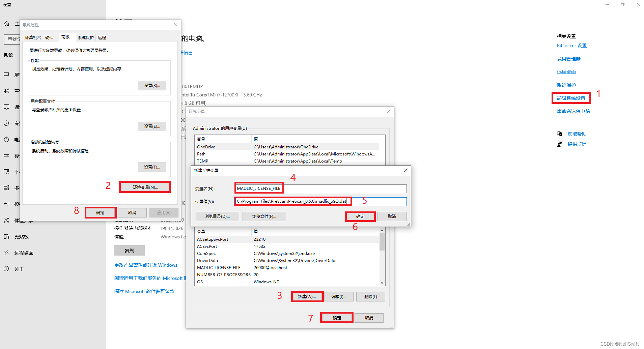
Task: Open 设备管理器 link
Action: (568, 59)
